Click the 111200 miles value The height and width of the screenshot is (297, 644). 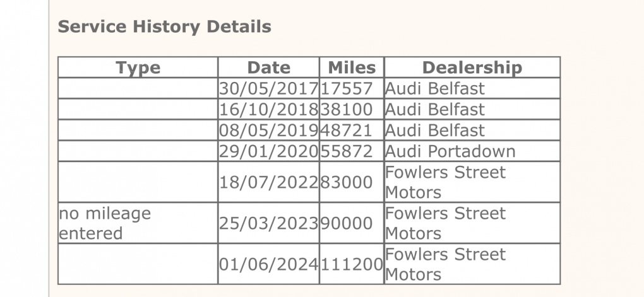352,264
